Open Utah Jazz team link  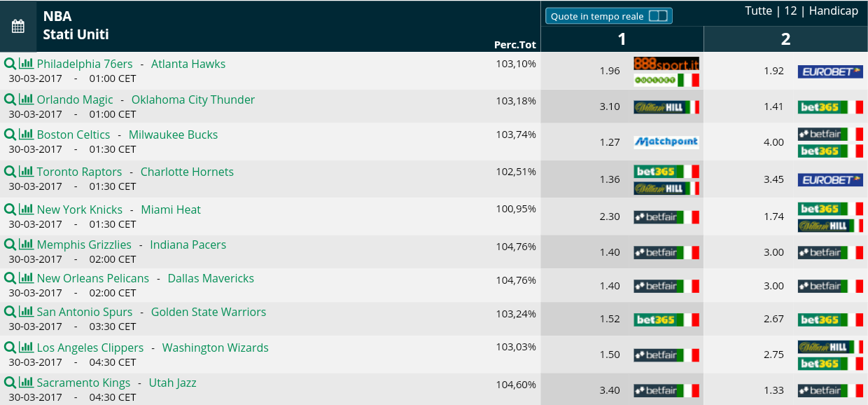click(x=172, y=383)
